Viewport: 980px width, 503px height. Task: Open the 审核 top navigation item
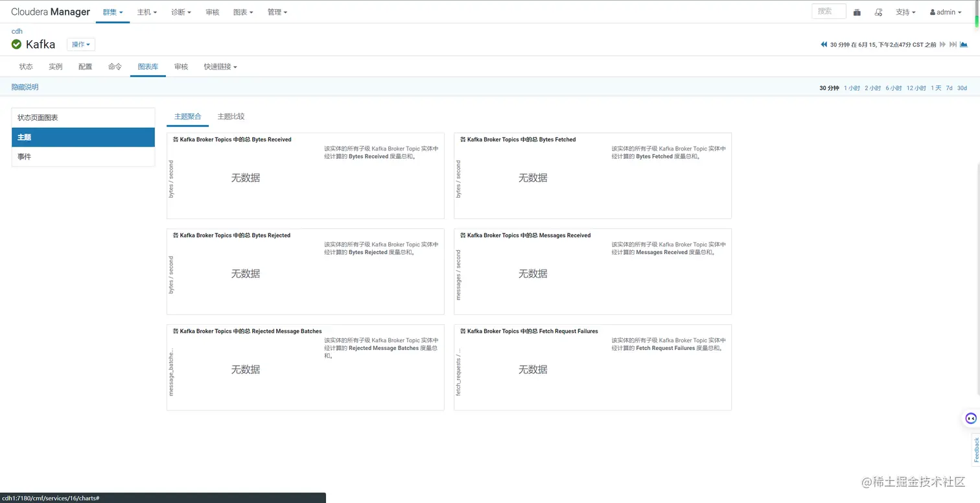[x=213, y=12]
